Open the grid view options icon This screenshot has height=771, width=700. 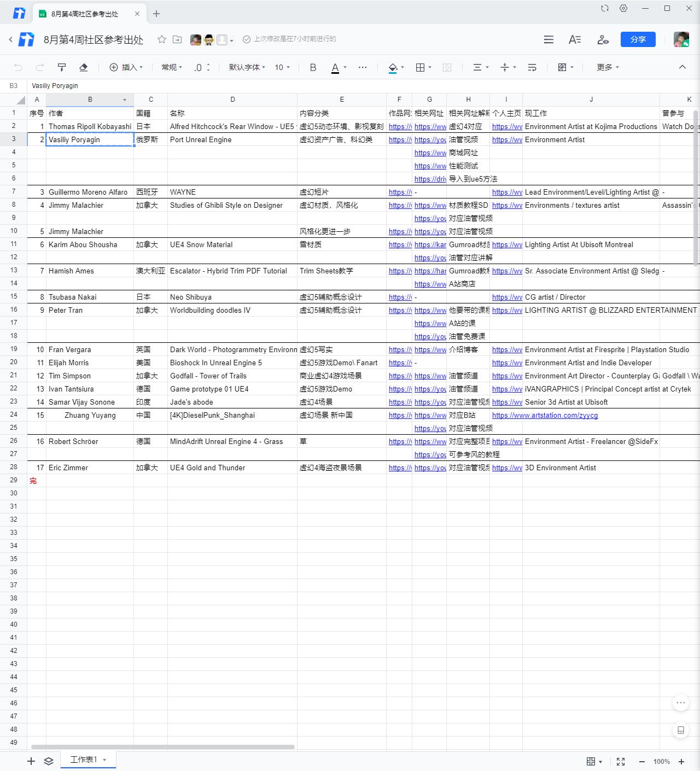pyautogui.click(x=594, y=761)
